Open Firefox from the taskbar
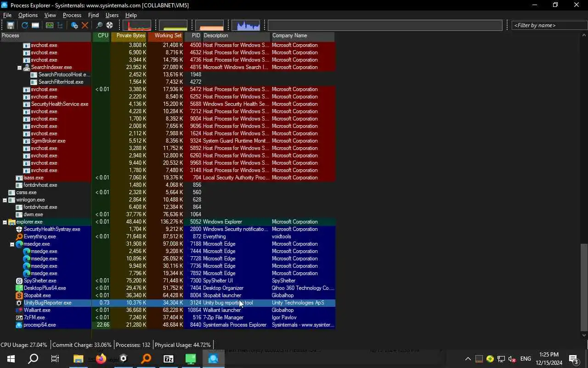588x368 pixels. pyautogui.click(x=101, y=359)
